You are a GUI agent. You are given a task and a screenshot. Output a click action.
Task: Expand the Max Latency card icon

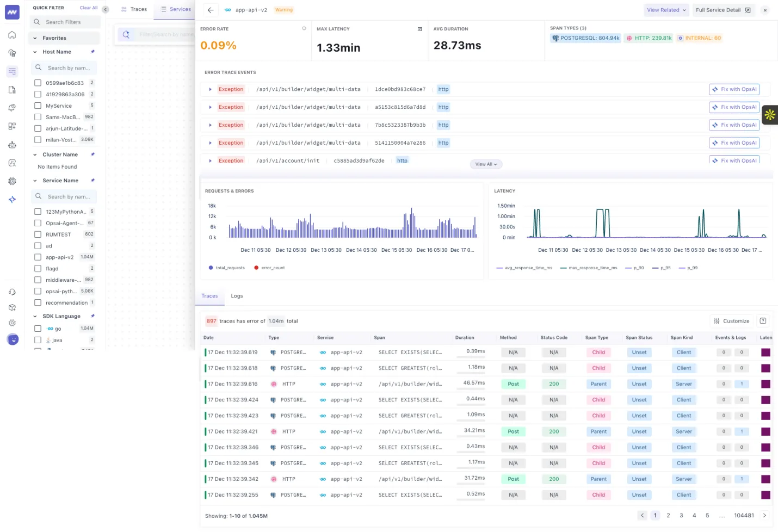click(x=419, y=29)
